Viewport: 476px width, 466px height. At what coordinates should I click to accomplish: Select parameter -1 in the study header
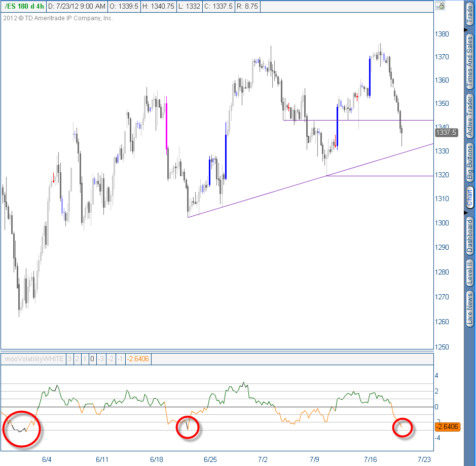(120, 359)
